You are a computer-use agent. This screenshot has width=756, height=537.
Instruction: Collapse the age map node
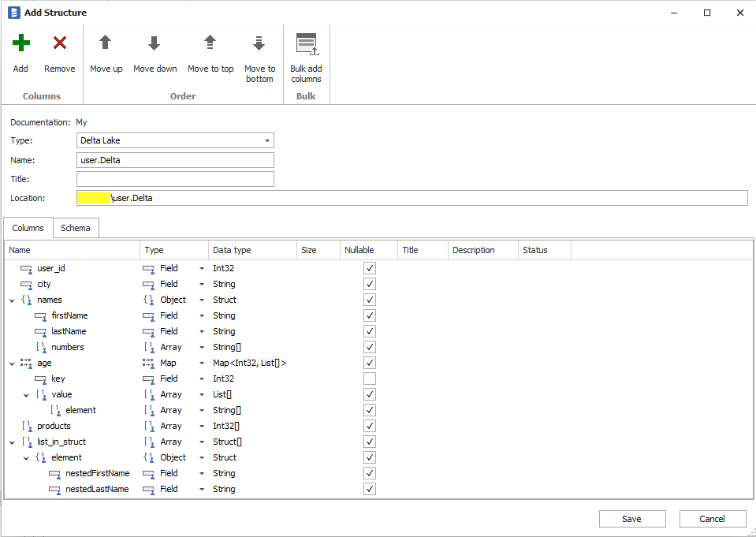(10, 363)
